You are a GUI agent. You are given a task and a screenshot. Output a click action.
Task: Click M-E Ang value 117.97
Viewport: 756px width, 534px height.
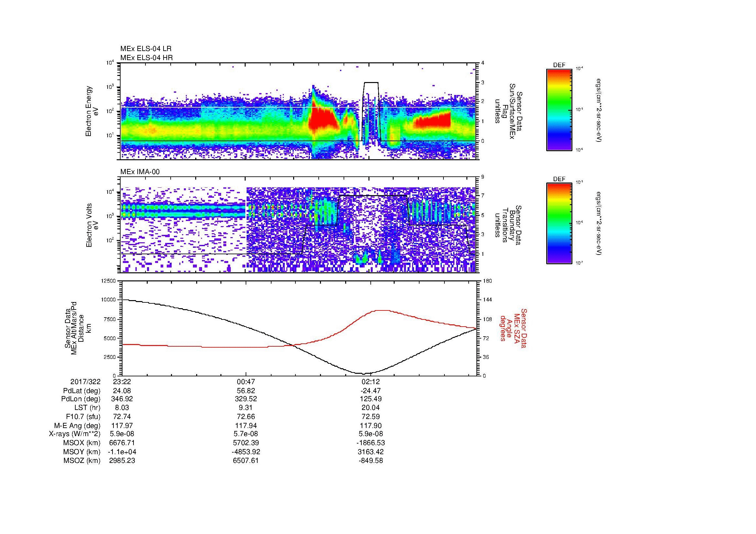tap(122, 425)
